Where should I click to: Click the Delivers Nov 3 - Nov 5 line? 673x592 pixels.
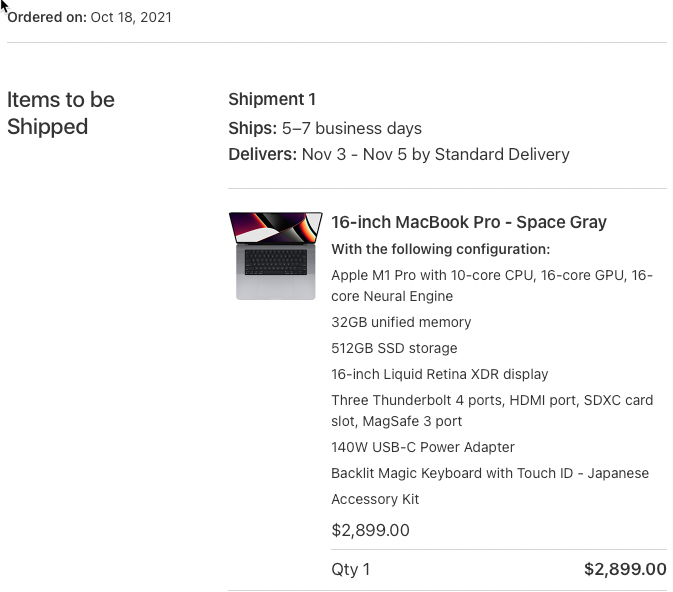399,154
